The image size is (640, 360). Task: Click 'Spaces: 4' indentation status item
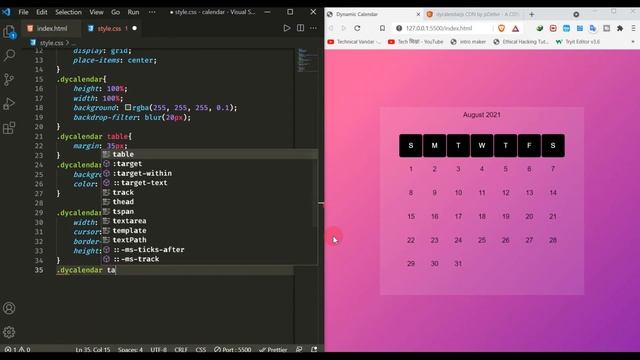(130, 349)
